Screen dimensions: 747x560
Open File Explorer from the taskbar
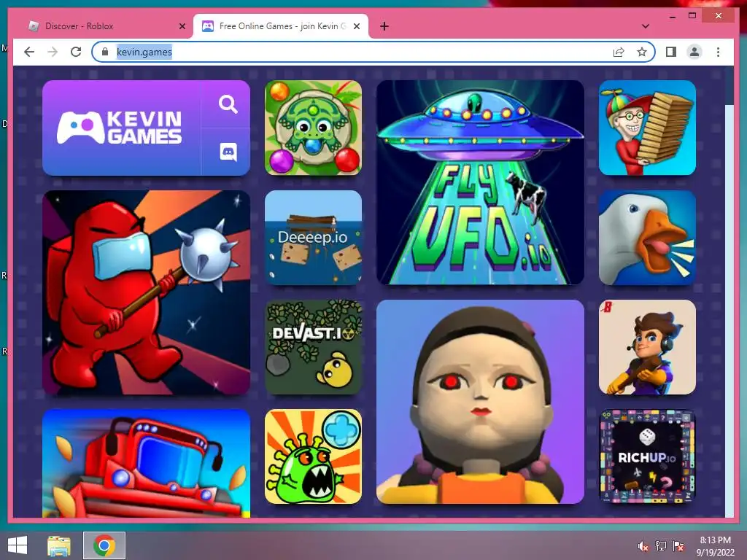tap(59, 545)
